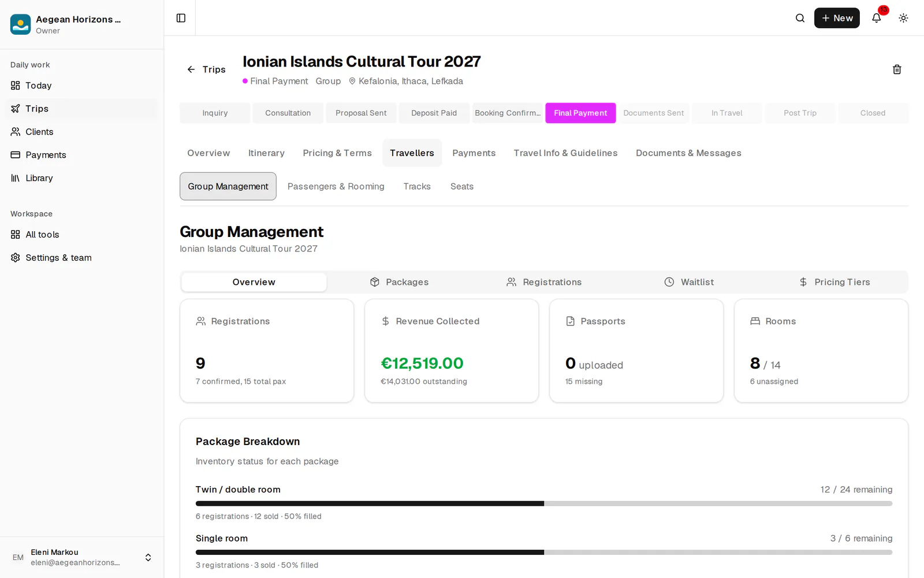924x578 pixels.
Task: Open search with the magnifier icon
Action: (x=800, y=18)
